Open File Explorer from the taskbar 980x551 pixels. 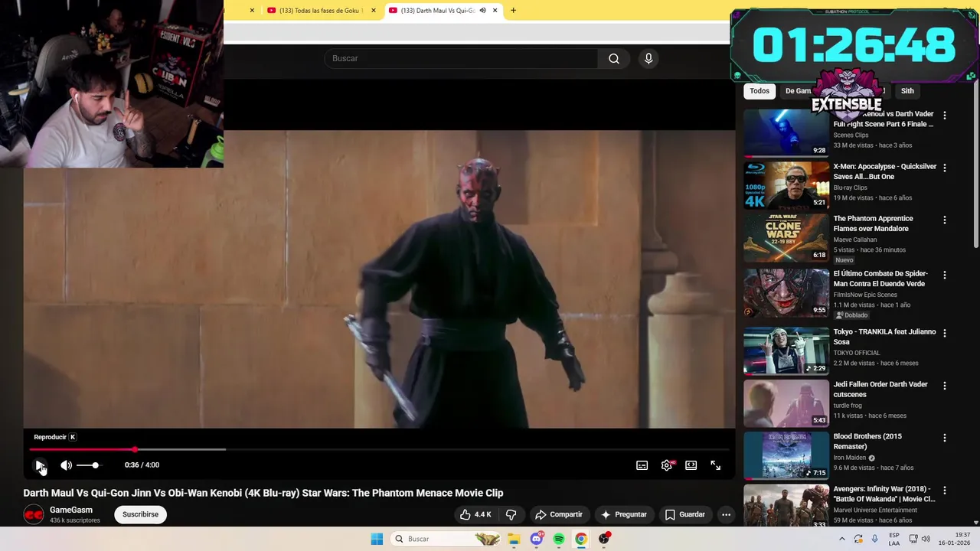pyautogui.click(x=514, y=539)
